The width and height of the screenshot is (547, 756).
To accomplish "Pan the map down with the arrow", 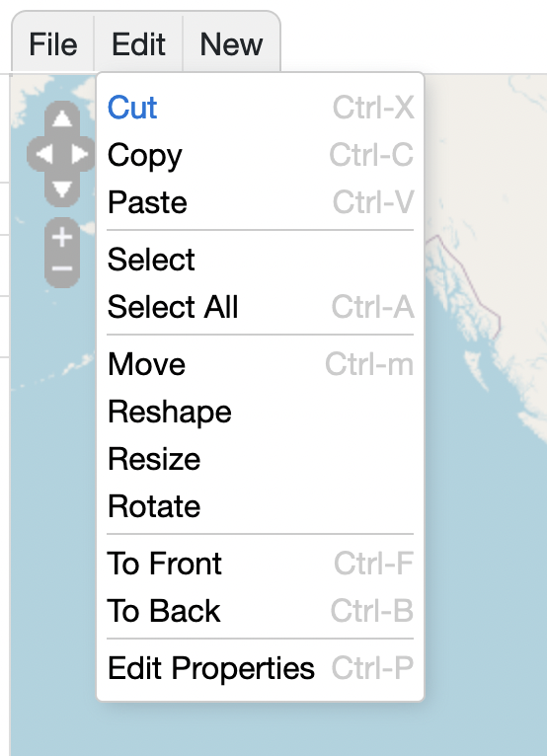I will pos(62,189).
